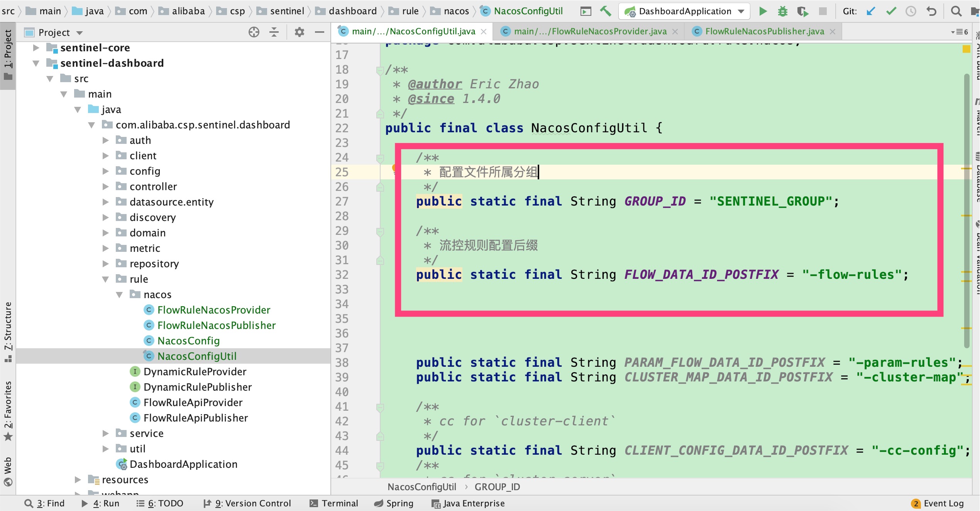Screen dimensions: 980x511
Task: Open Project panel settings gear
Action: click(x=300, y=32)
